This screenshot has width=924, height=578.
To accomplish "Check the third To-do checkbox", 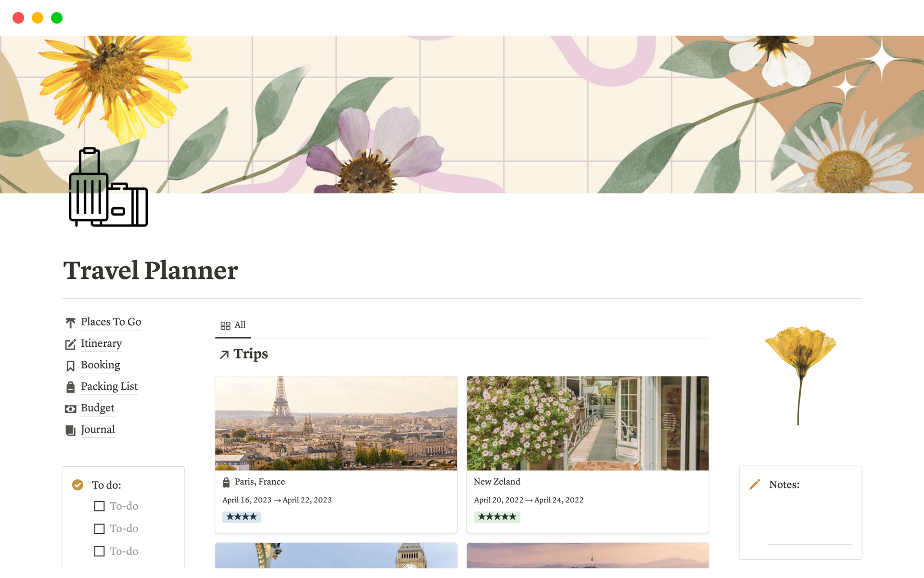I will pos(100,552).
